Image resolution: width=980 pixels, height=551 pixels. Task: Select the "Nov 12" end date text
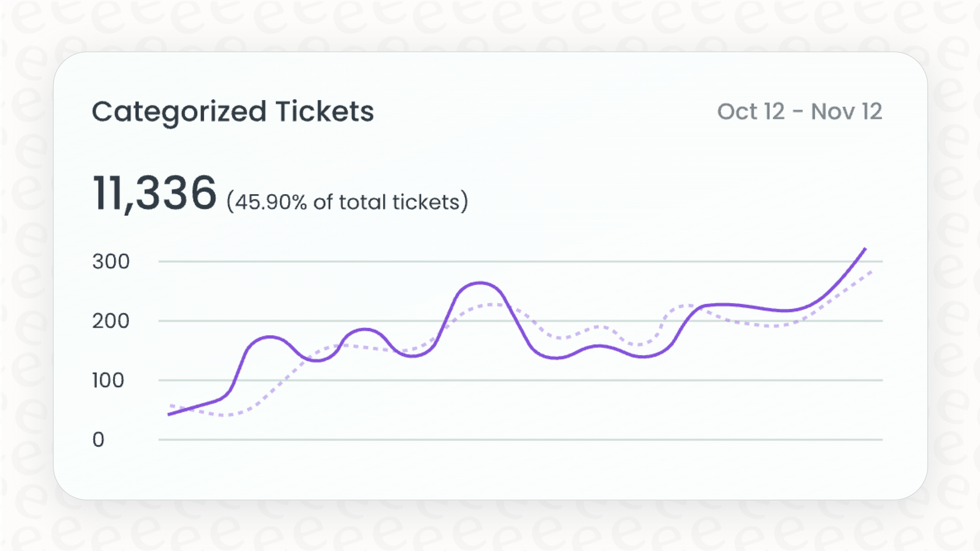coord(846,111)
